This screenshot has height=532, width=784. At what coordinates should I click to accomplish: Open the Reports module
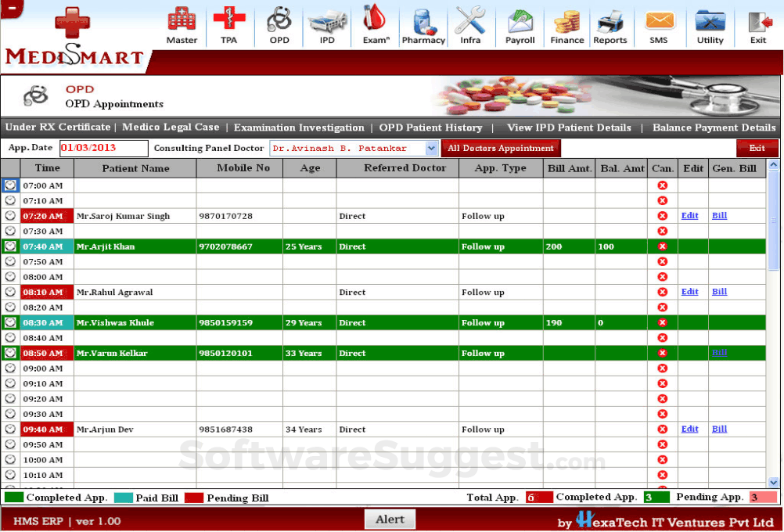pos(611,25)
